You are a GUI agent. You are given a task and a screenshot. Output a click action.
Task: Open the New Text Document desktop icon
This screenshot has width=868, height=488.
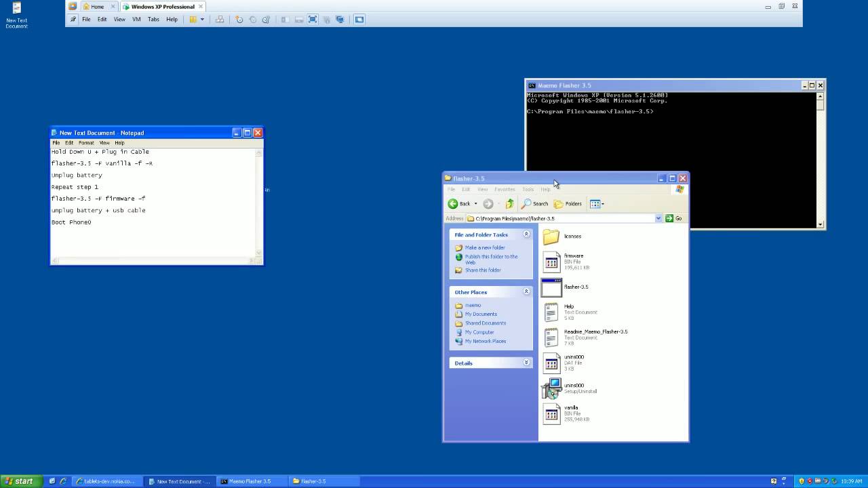click(16, 15)
